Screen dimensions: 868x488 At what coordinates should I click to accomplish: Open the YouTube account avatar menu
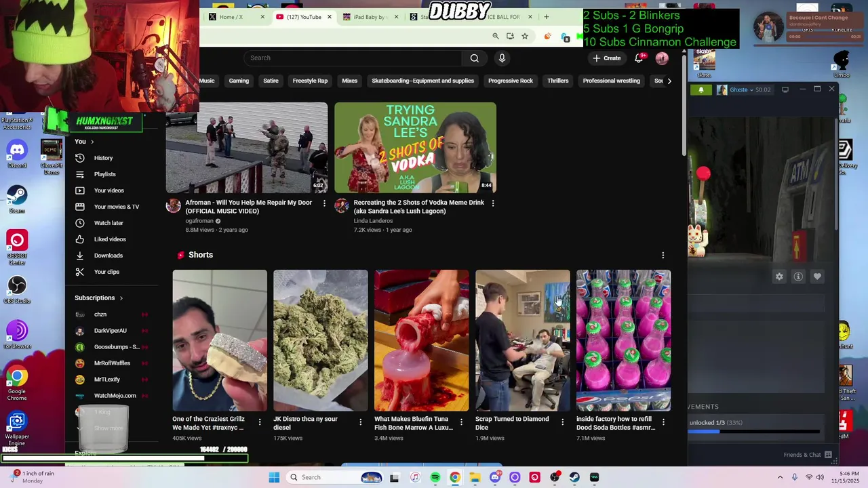click(662, 58)
